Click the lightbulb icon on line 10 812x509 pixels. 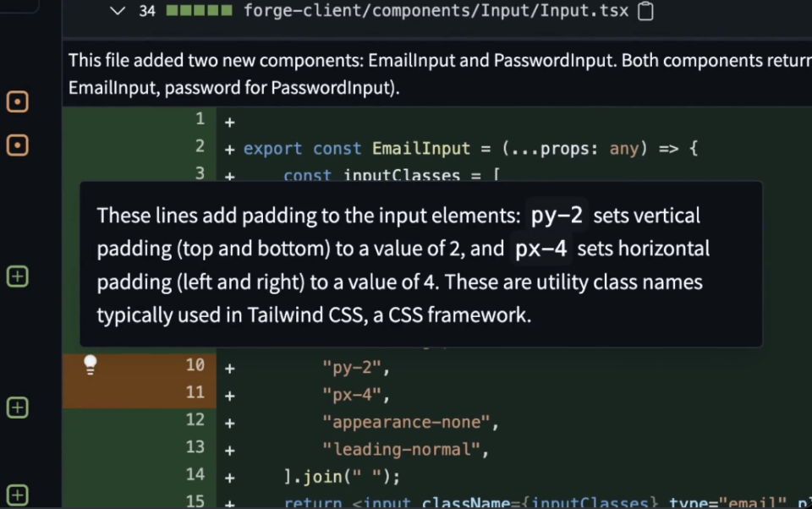tap(91, 364)
